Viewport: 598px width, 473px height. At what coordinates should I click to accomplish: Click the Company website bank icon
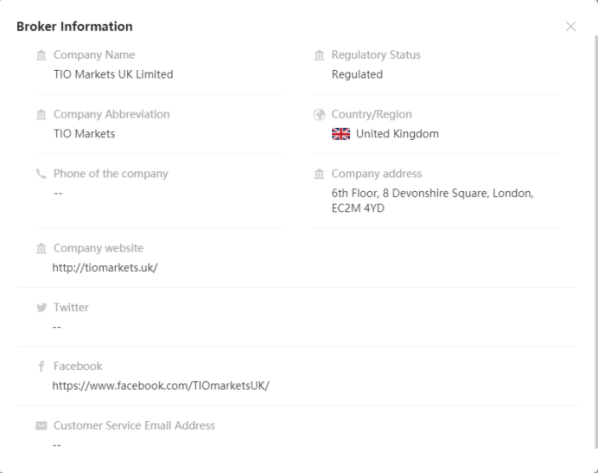41,248
